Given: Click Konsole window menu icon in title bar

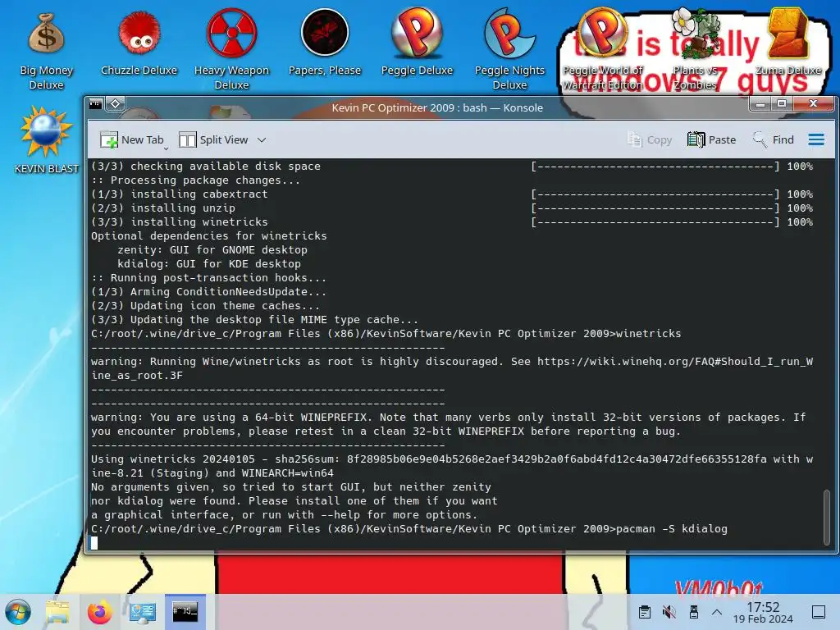Looking at the screenshot, I should pos(96,103).
